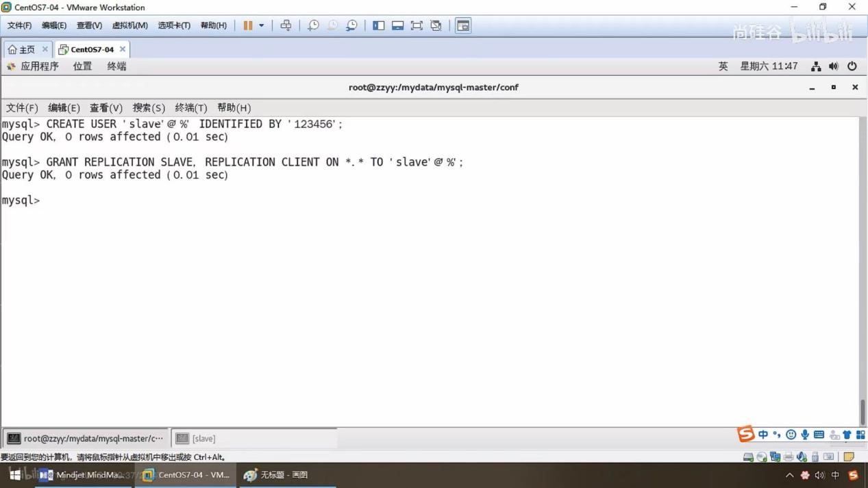Enter full screen mode for the VM
Screen dimensions: 868x488
417,25
